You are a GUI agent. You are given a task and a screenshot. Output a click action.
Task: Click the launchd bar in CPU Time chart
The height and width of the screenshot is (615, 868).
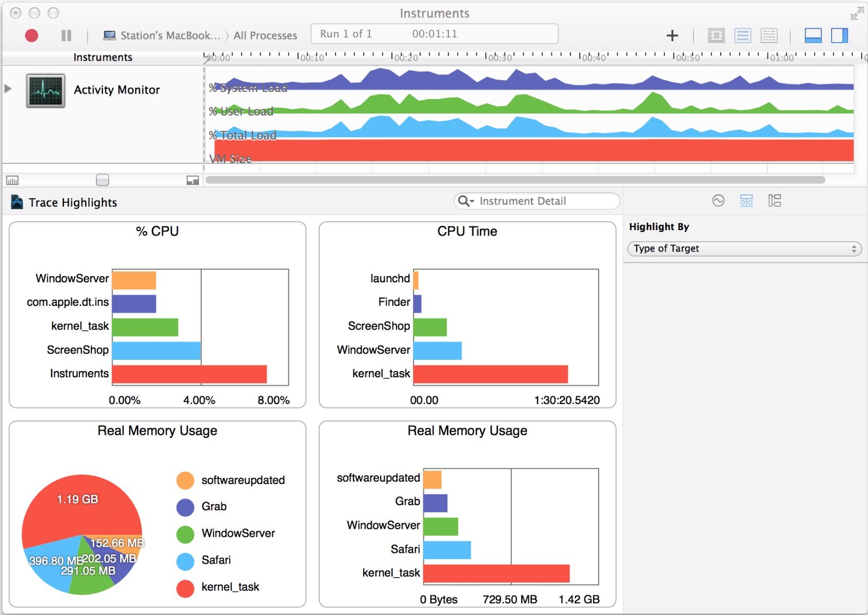[416, 280]
